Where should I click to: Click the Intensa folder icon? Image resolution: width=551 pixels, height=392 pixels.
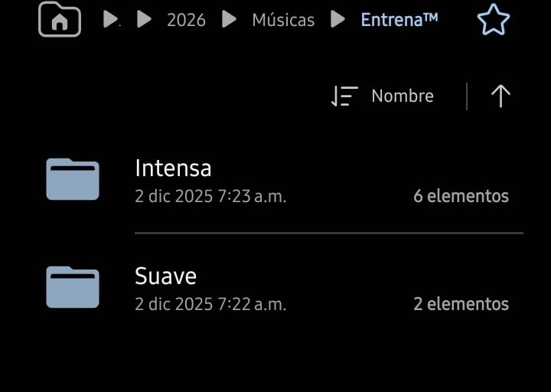click(73, 179)
